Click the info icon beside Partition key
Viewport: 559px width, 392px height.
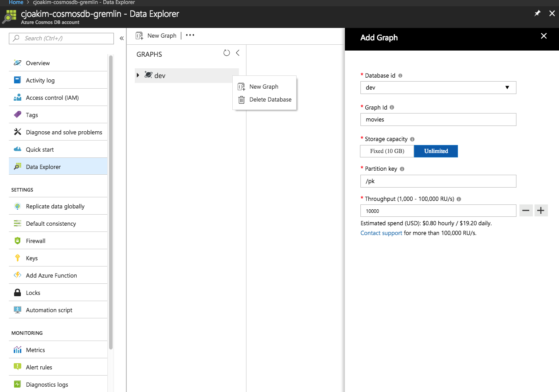point(402,169)
